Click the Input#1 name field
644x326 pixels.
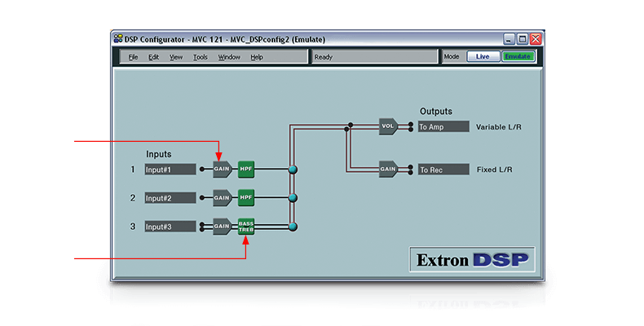tap(170, 170)
